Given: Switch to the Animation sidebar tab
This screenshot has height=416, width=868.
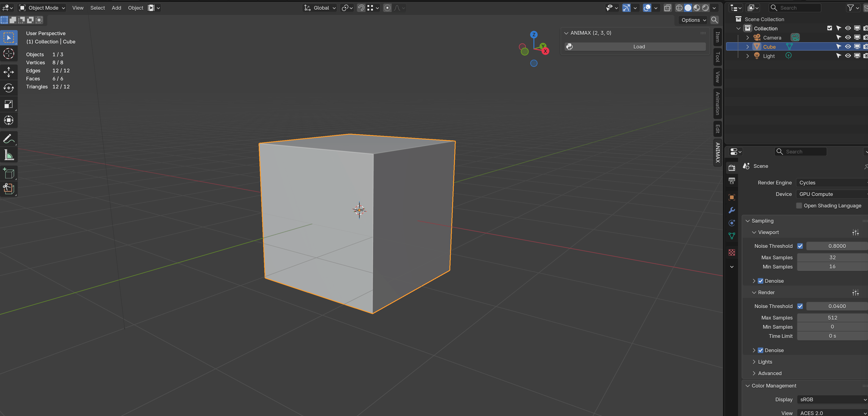Looking at the screenshot, I should point(718,104).
